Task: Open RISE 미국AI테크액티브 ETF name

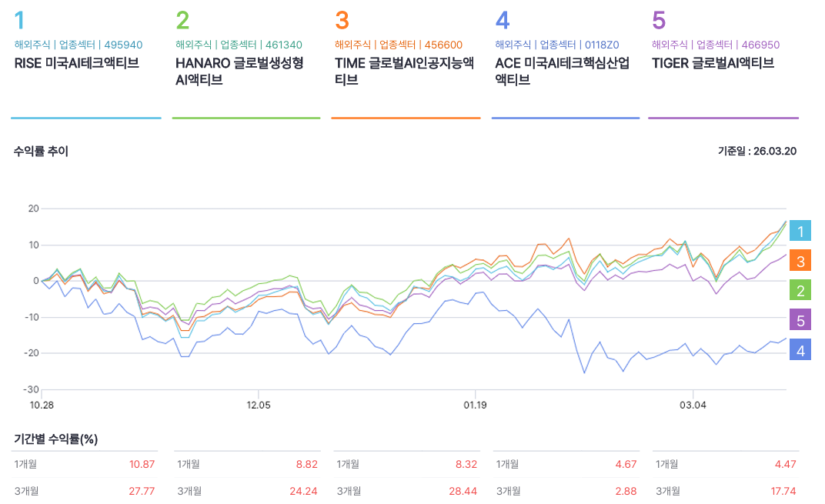Action: click(76, 63)
